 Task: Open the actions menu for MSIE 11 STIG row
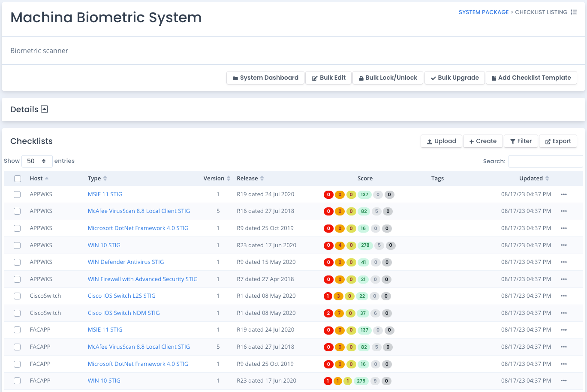(x=564, y=194)
